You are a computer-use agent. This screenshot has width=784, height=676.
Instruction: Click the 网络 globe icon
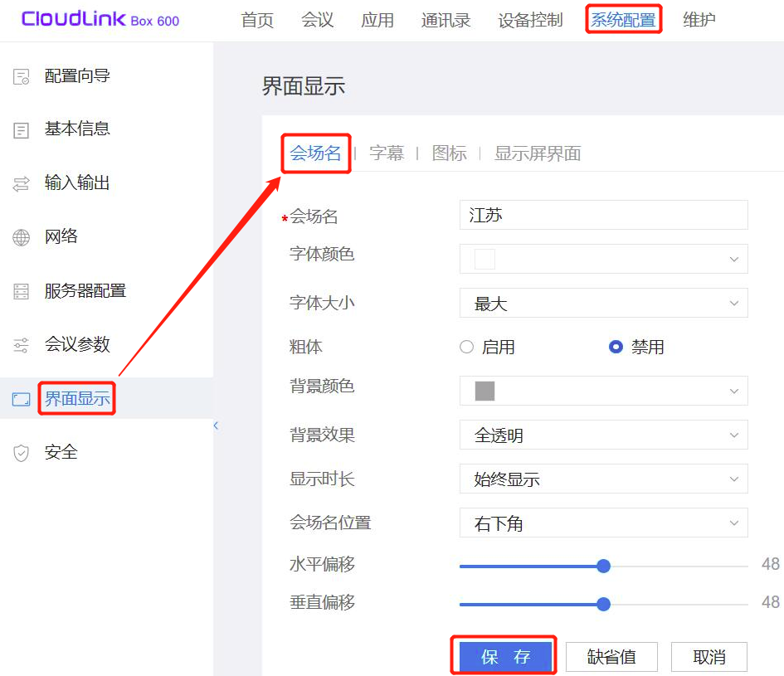(21, 237)
